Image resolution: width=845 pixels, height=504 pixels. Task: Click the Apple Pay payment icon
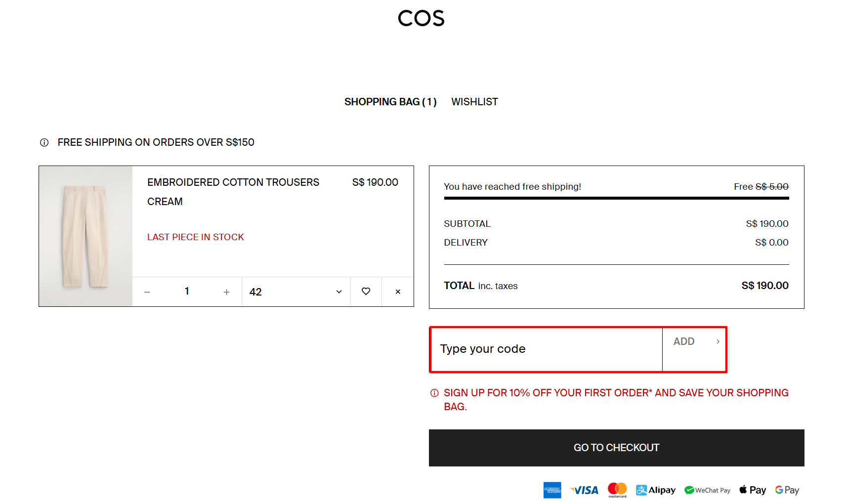pyautogui.click(x=752, y=490)
